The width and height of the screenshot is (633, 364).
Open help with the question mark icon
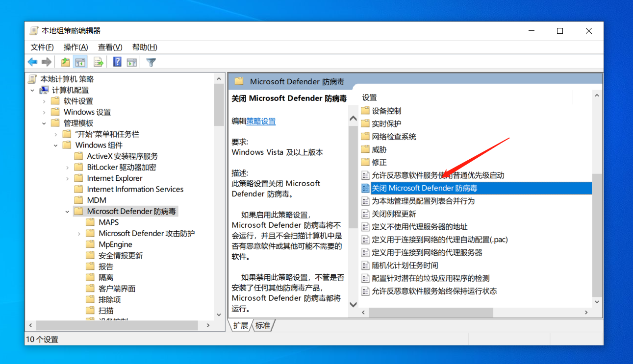[x=117, y=62]
